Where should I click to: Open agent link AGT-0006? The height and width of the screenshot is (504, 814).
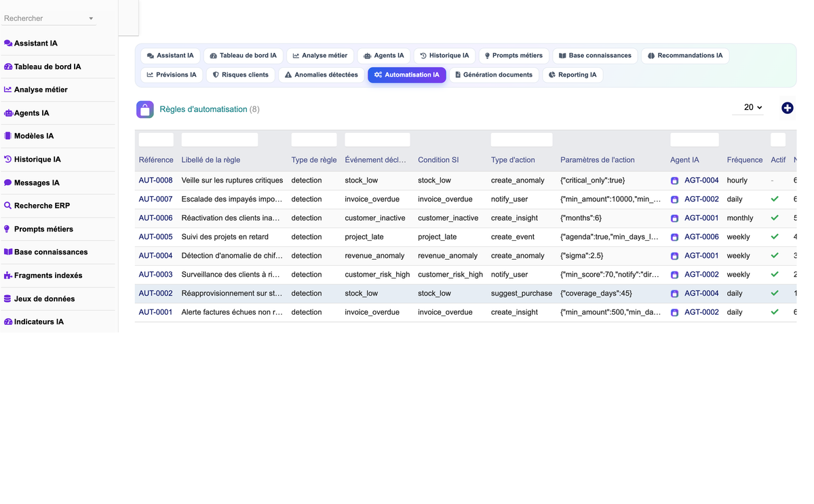tap(701, 237)
